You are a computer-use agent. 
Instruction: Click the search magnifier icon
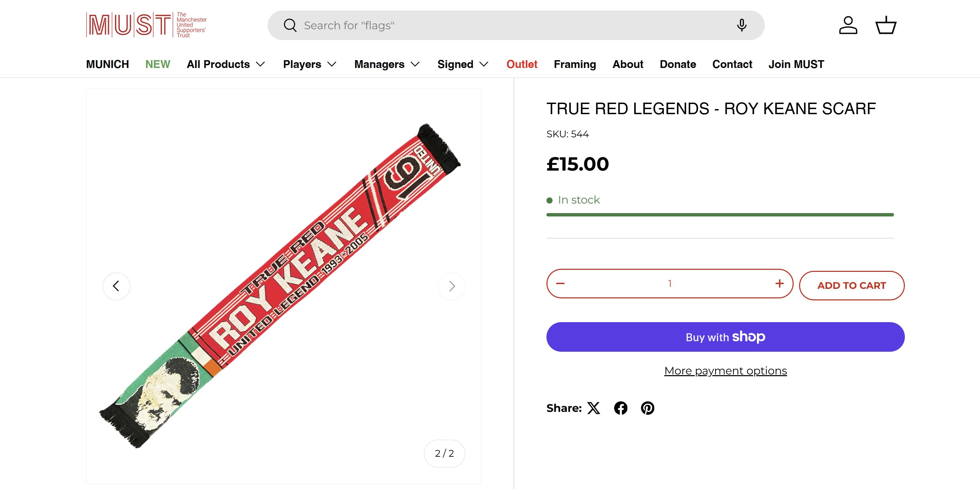(x=290, y=25)
